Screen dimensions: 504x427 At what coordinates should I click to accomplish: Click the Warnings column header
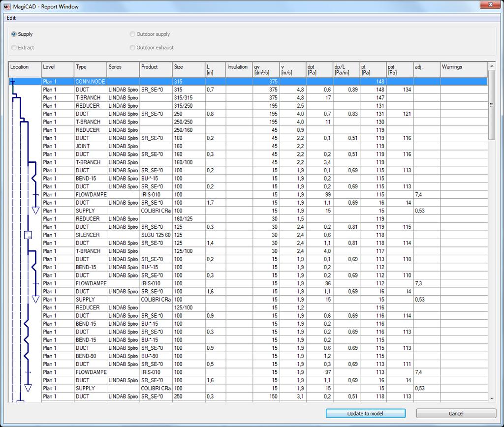(464, 69)
